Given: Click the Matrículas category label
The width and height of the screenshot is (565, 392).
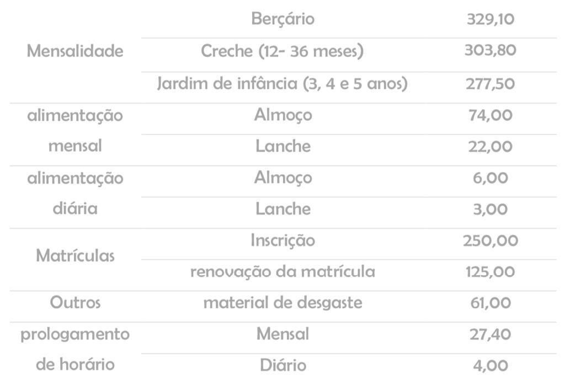Looking at the screenshot, I should [x=75, y=256].
